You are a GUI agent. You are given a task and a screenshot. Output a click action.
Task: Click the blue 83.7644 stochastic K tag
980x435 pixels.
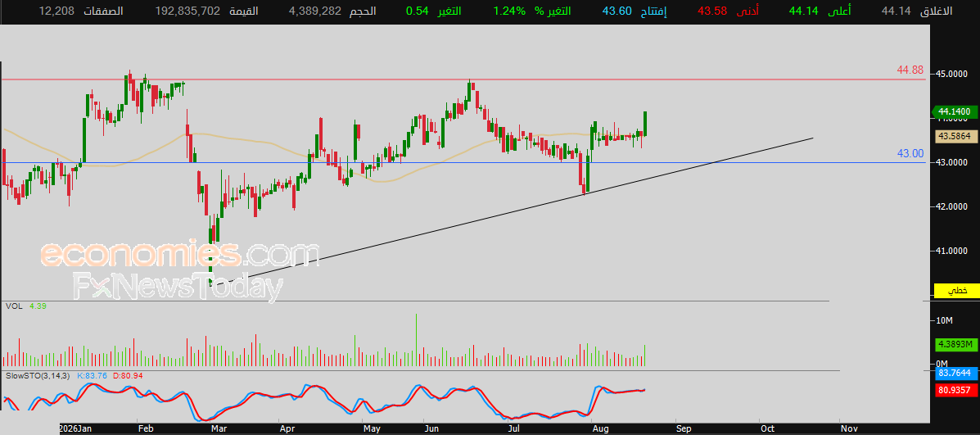click(955, 374)
